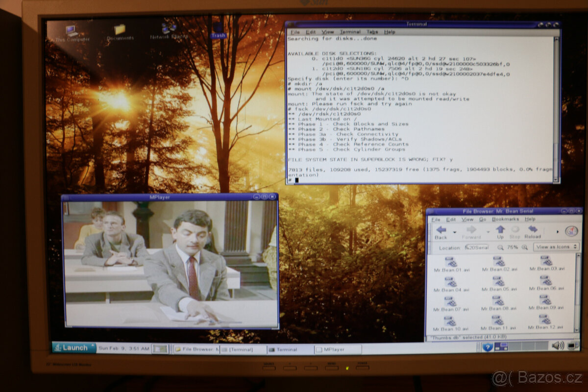Click the Launch button on the panel
This screenshot has width=588, height=392.
(x=74, y=348)
